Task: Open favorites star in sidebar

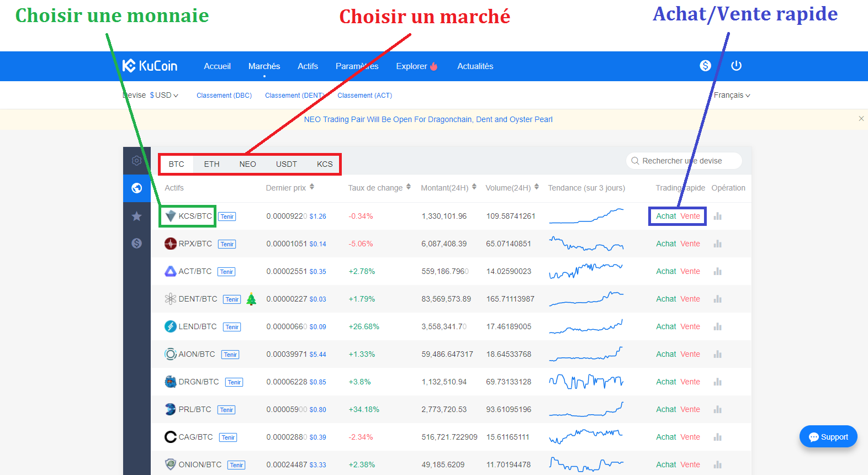Action: (137, 216)
